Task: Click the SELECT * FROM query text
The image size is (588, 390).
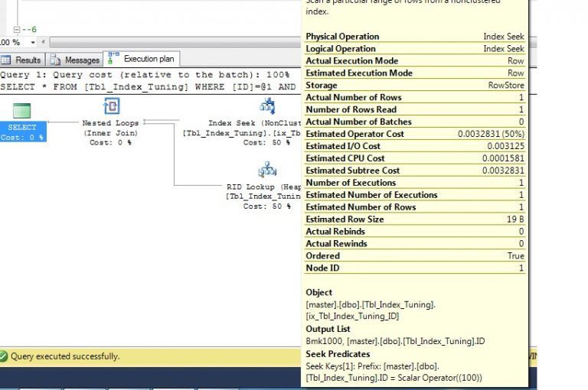Action: click(148, 86)
